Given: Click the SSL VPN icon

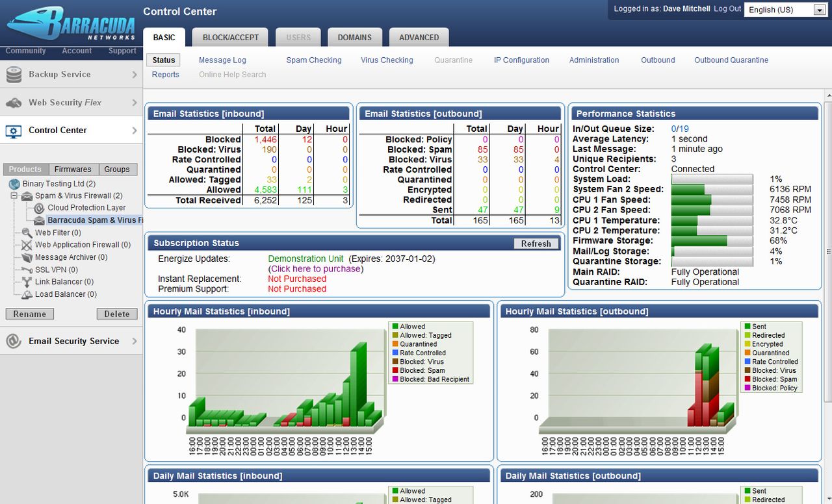Looking at the screenshot, I should 27,270.
